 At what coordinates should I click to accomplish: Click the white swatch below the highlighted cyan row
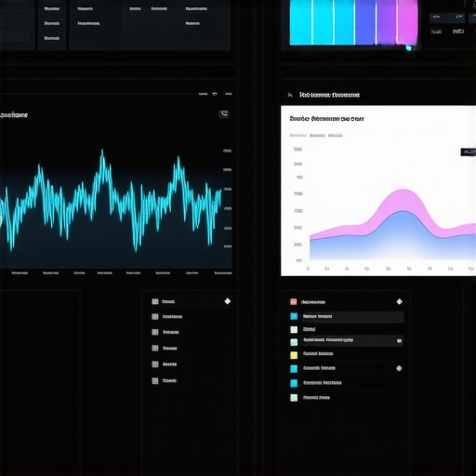coord(294,330)
